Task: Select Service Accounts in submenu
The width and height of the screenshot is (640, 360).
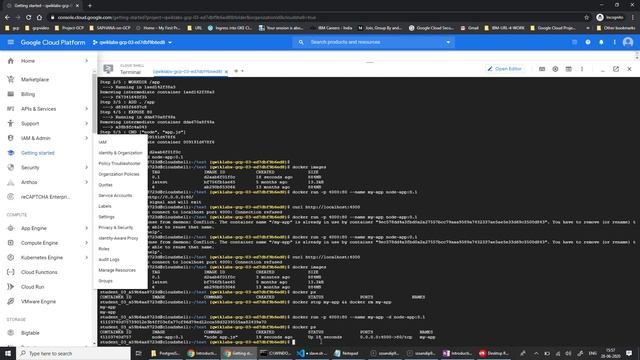Action: tap(115, 196)
